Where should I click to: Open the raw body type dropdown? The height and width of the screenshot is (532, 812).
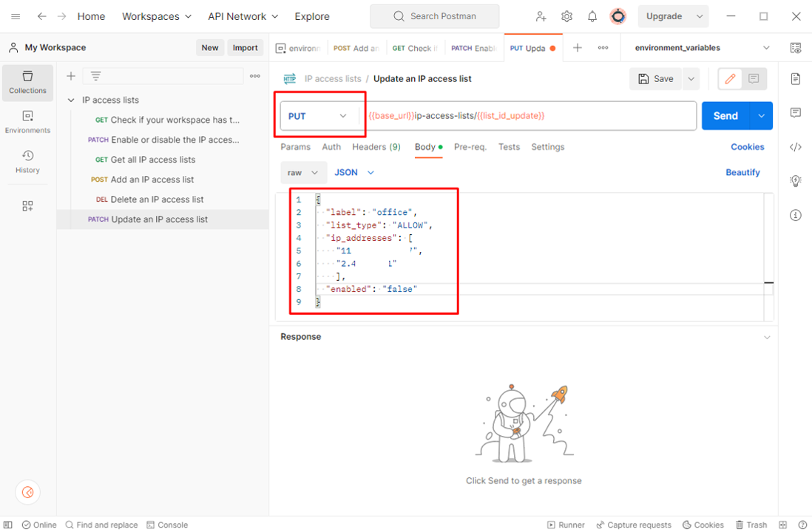click(x=303, y=172)
